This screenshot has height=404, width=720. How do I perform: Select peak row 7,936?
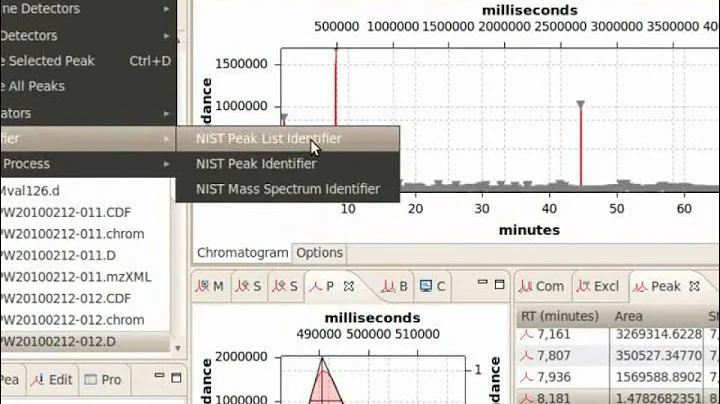click(618, 377)
